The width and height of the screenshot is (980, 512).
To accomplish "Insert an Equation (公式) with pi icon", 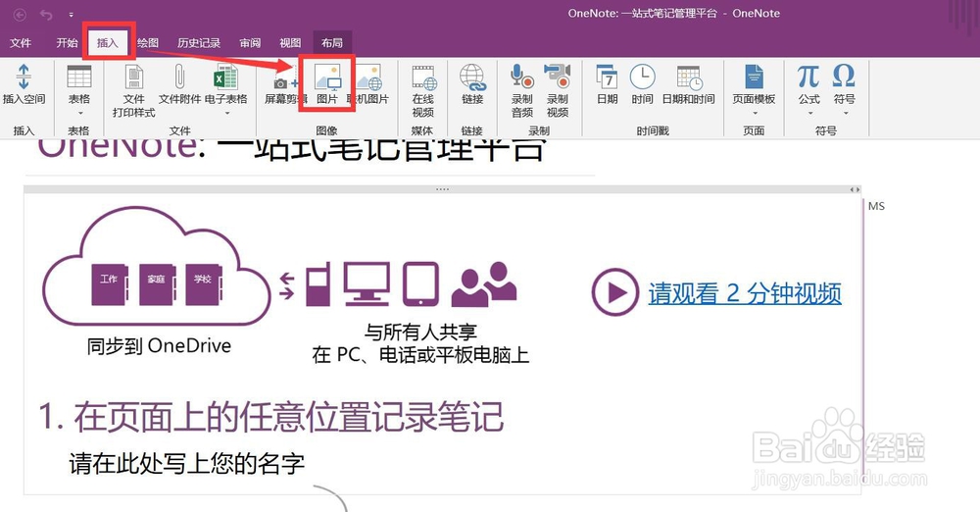I will pyautogui.click(x=808, y=84).
